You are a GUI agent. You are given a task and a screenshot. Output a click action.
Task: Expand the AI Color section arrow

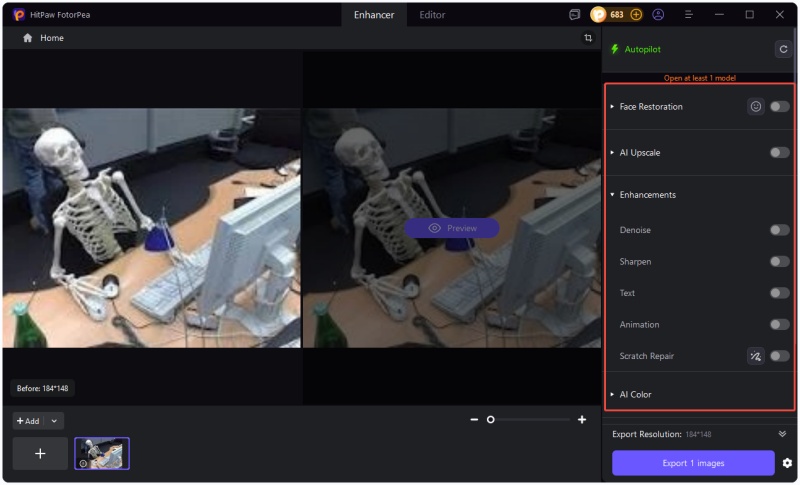[x=612, y=394]
